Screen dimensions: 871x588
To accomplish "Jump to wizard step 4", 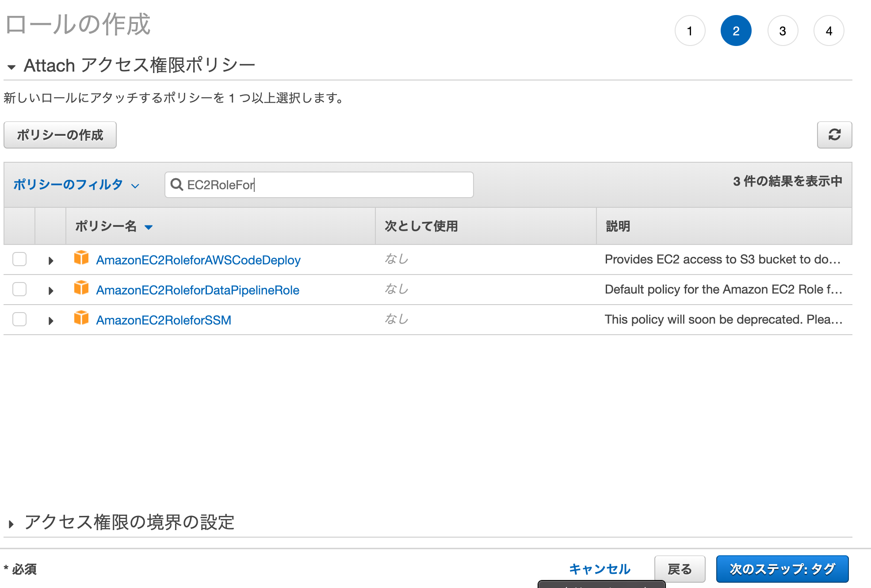I will (x=829, y=31).
